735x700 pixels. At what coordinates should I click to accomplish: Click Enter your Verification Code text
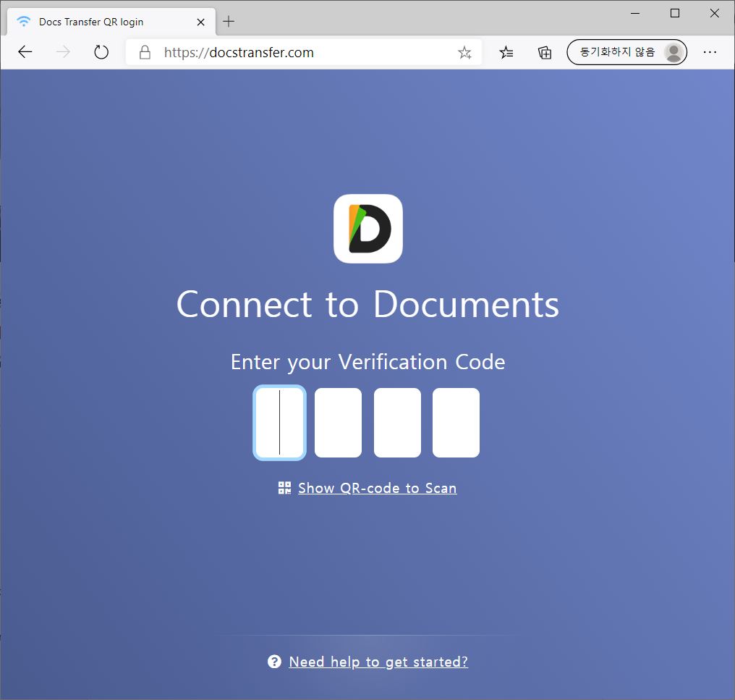[368, 362]
